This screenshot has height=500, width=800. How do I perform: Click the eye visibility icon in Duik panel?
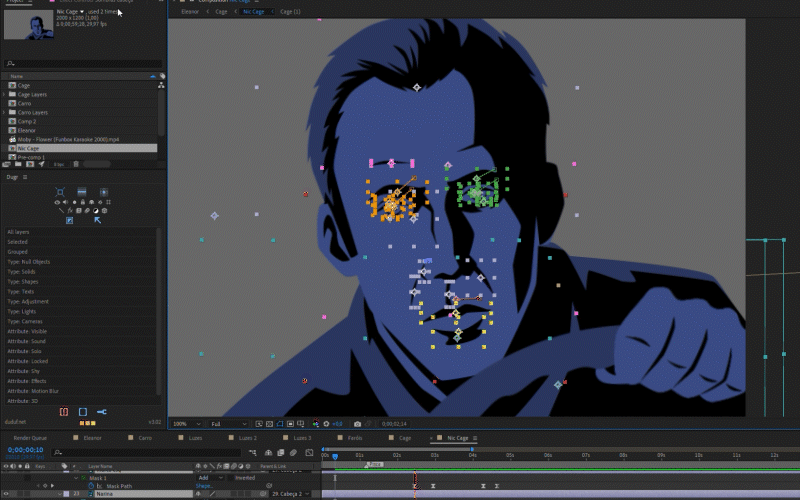(57, 202)
